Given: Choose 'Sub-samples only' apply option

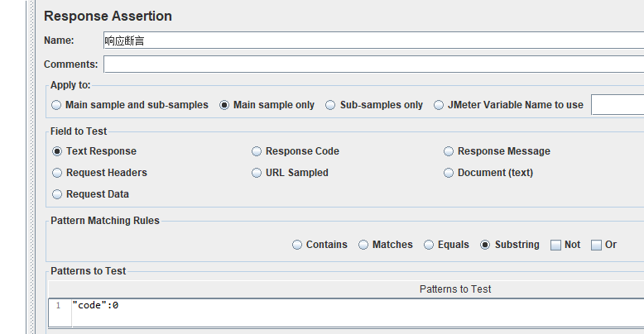Looking at the screenshot, I should pyautogui.click(x=331, y=105).
